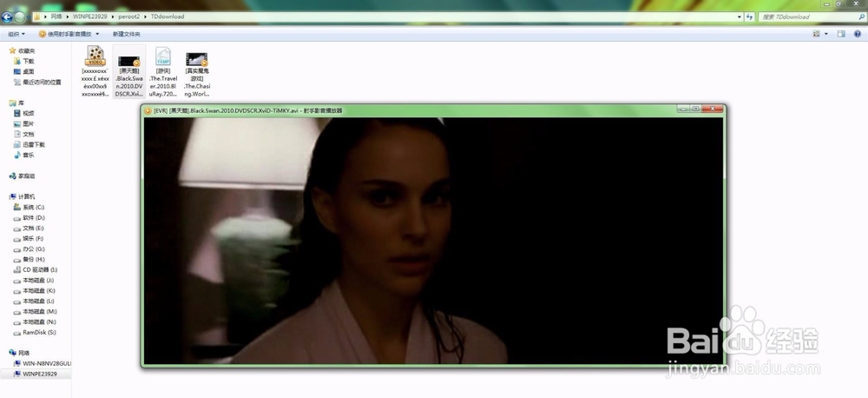Select TDdownload in the address bar path
Screen dimensions: 868x398
tap(168, 17)
